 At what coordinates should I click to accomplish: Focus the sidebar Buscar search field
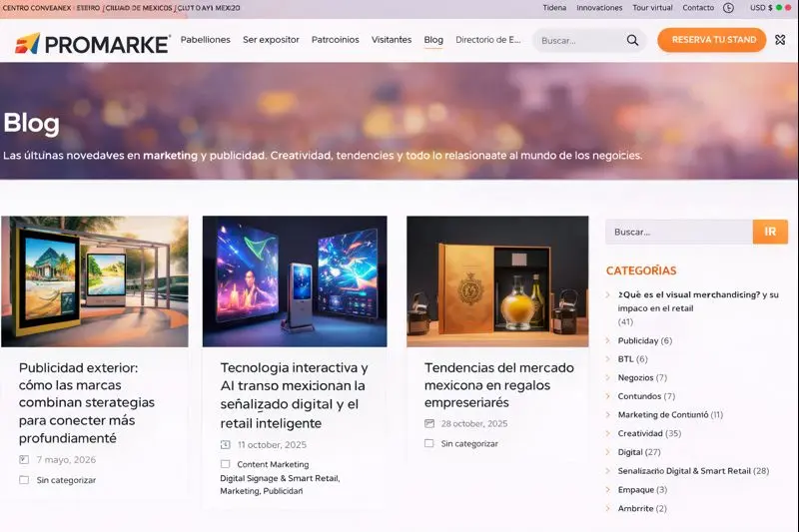[x=679, y=232]
